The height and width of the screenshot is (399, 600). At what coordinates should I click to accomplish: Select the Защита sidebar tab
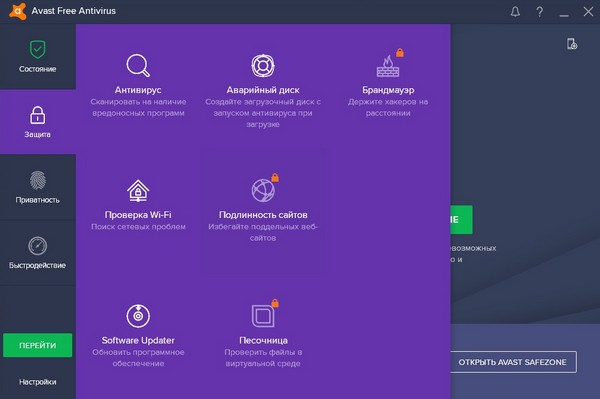[38, 122]
